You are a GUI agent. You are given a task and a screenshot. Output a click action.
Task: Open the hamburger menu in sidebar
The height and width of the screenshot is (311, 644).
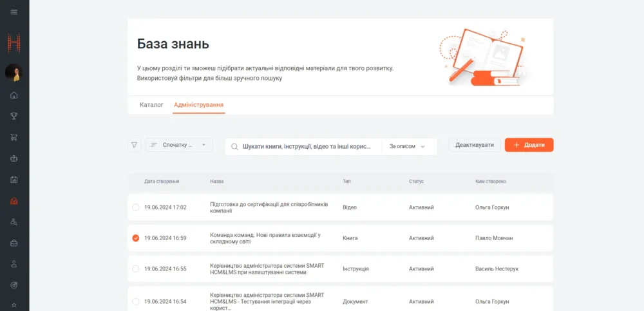coord(14,12)
